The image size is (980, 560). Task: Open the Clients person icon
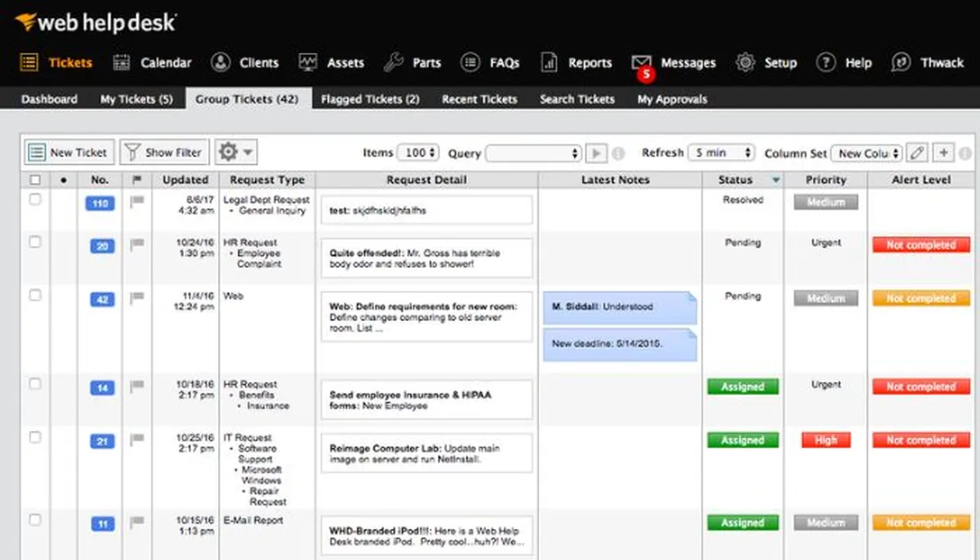pyautogui.click(x=220, y=62)
